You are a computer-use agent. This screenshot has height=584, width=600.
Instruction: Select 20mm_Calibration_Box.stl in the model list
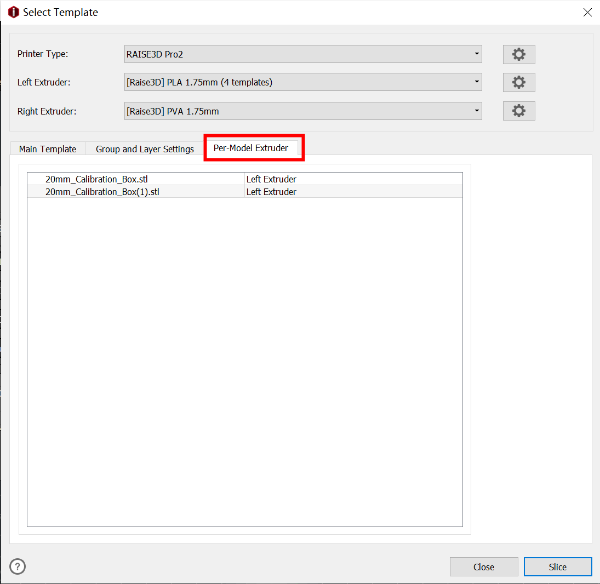click(96, 179)
